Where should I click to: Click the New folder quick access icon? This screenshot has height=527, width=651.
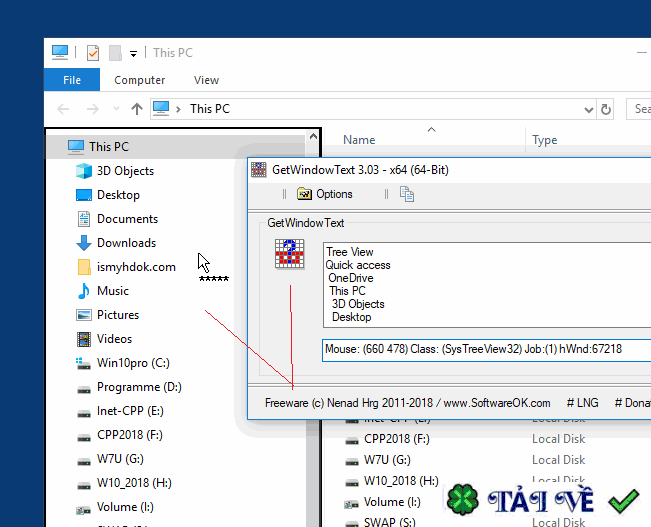point(115,53)
